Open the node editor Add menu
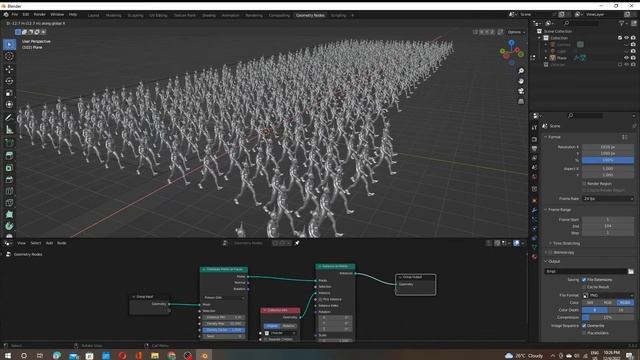 49,243
